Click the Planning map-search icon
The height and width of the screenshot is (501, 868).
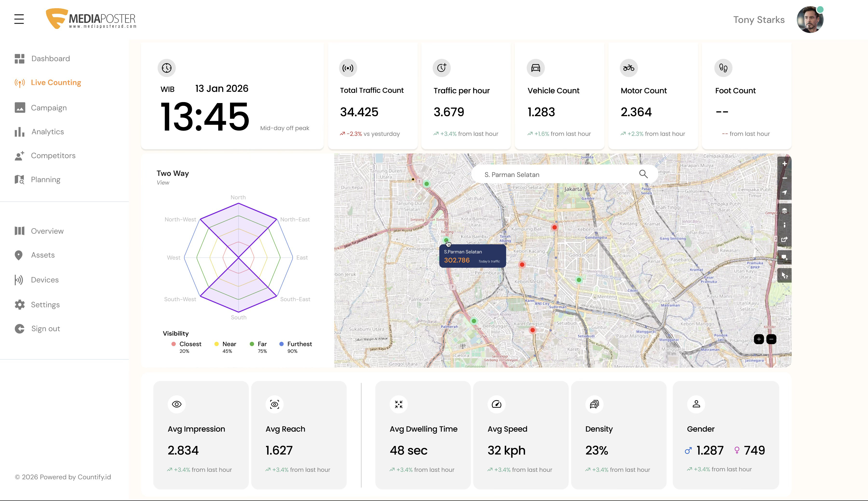[x=20, y=180]
